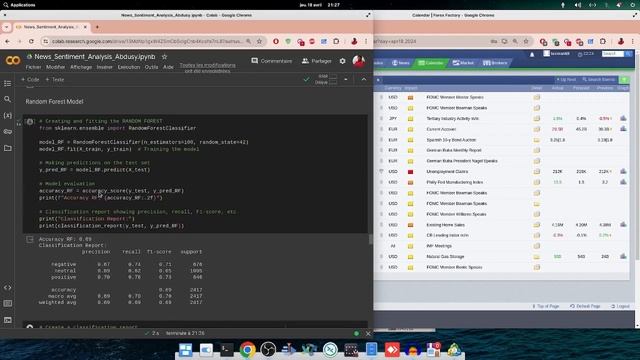This screenshot has height=360, width=640.
Task: Open the Exécution menu in Colab
Action: (129, 67)
